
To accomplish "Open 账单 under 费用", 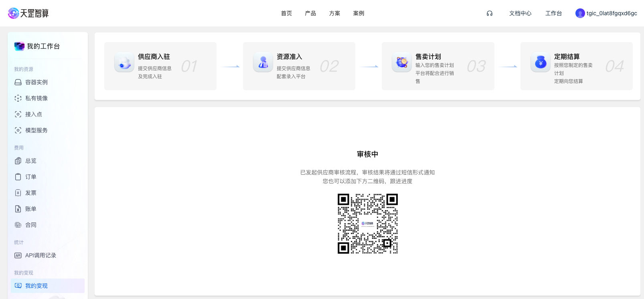I will 48,209.
